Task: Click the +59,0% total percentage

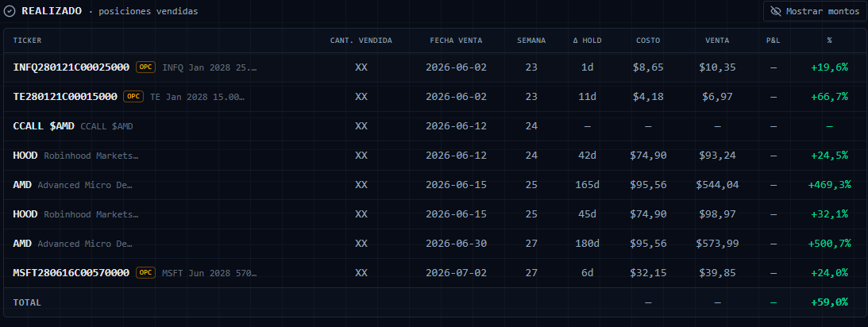Action: (x=829, y=302)
